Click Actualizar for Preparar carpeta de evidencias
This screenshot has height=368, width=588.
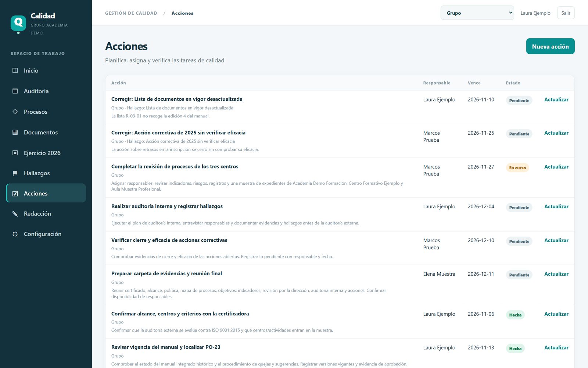coord(556,274)
